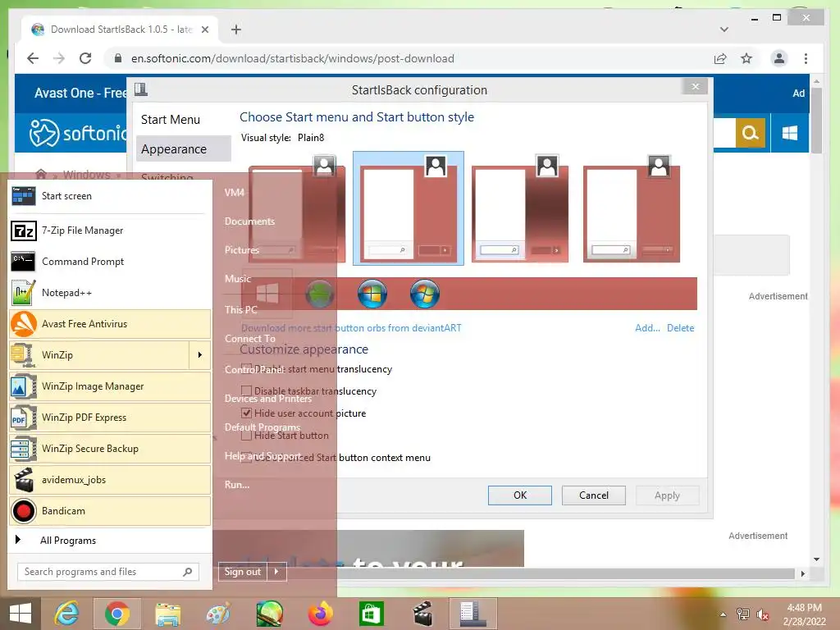Click Run... in start menu
The image size is (840, 630).
[237, 485]
